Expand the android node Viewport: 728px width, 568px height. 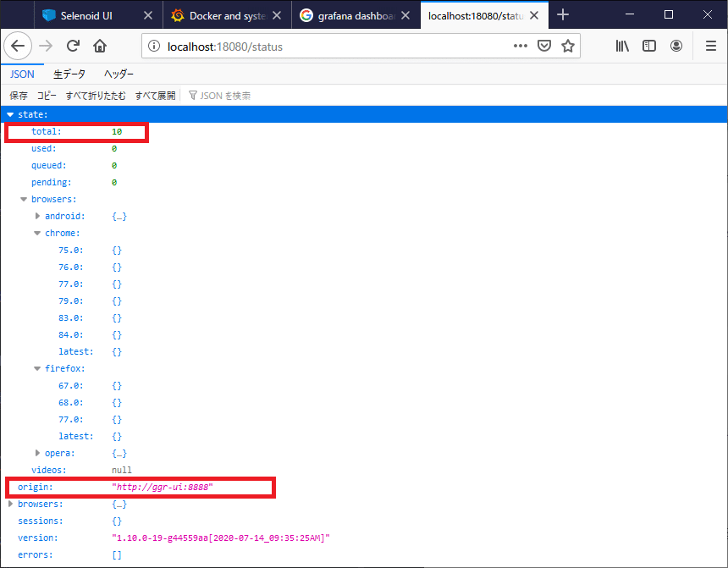(37, 216)
